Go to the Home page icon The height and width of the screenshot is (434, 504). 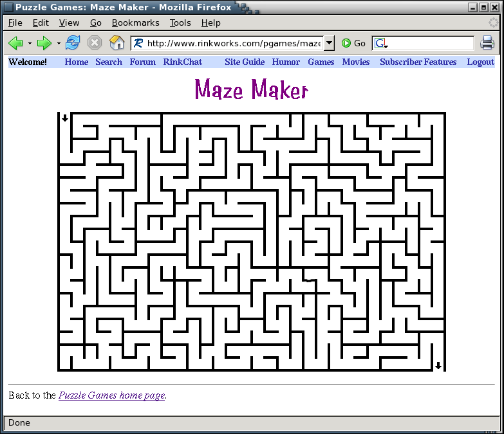117,42
